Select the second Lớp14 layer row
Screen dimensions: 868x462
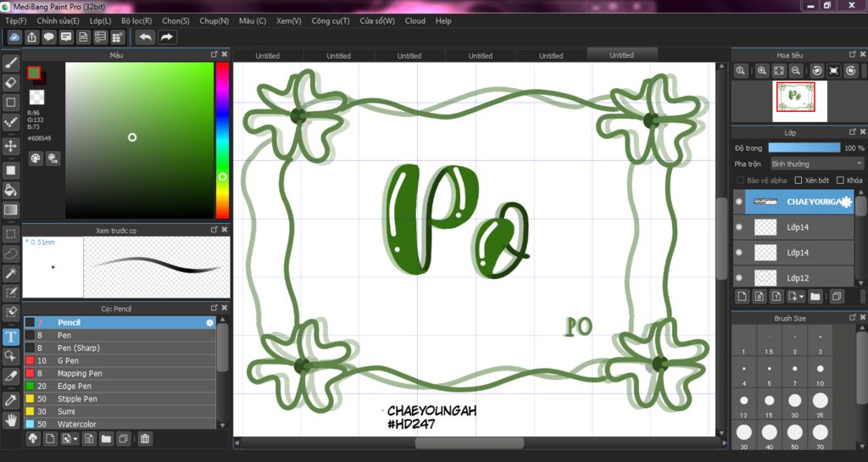click(793, 253)
